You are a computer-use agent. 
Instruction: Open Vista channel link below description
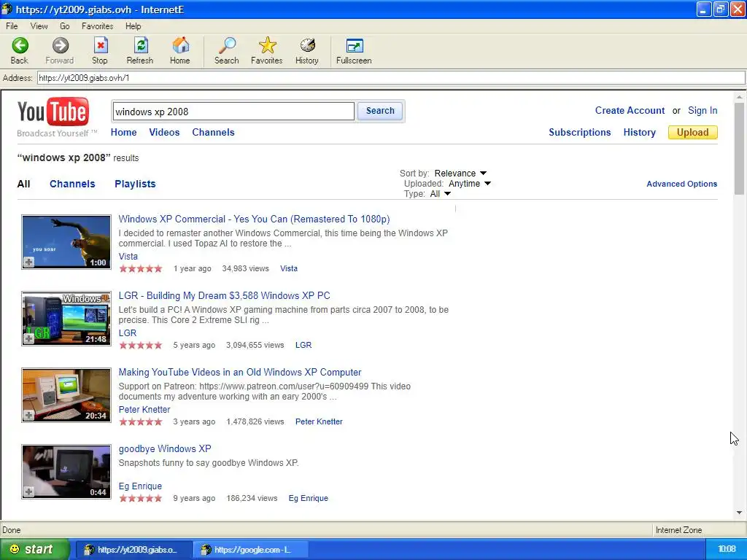[128, 256]
